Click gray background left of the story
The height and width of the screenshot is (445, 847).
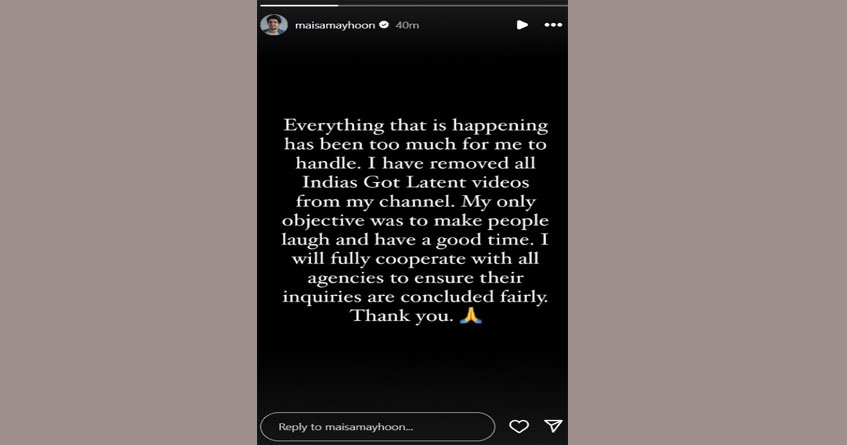(128, 222)
